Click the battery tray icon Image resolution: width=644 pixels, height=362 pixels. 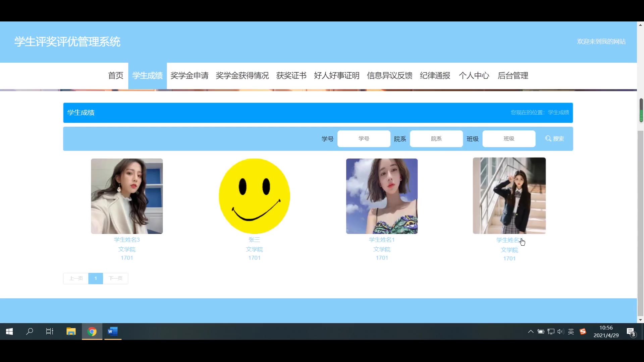(x=541, y=331)
